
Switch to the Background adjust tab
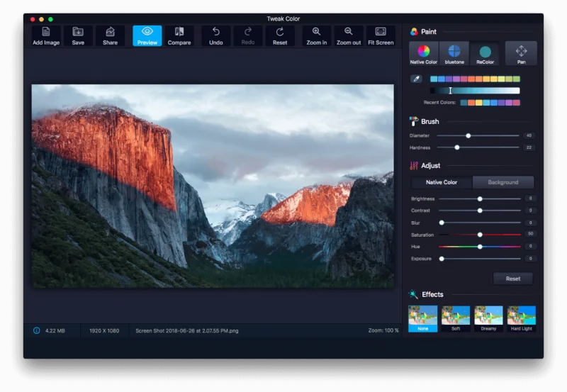click(503, 182)
